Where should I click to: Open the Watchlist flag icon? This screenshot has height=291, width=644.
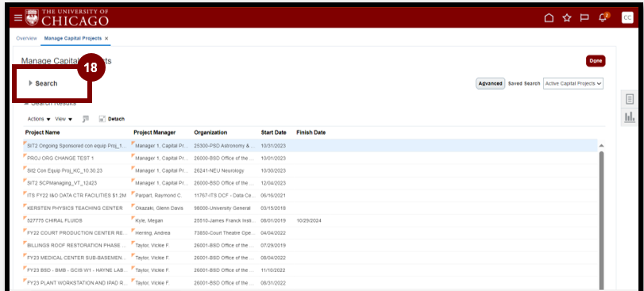[x=584, y=17]
